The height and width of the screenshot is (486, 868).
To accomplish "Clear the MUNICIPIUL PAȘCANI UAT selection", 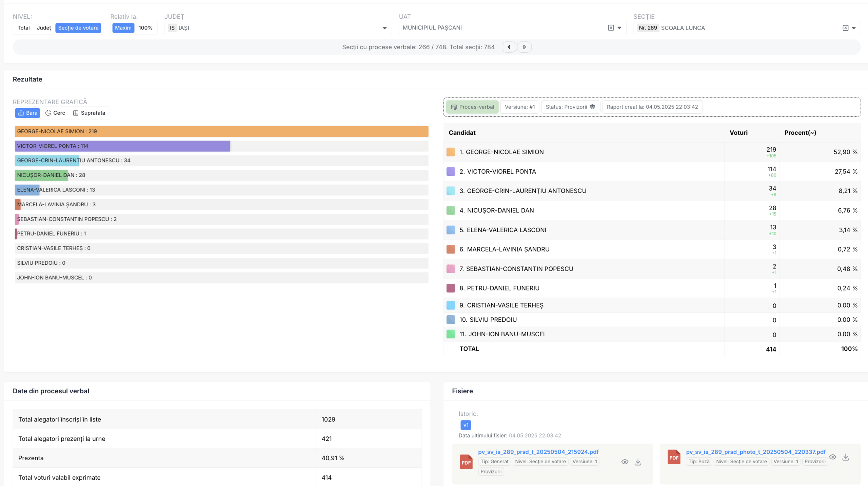I will click(x=611, y=28).
